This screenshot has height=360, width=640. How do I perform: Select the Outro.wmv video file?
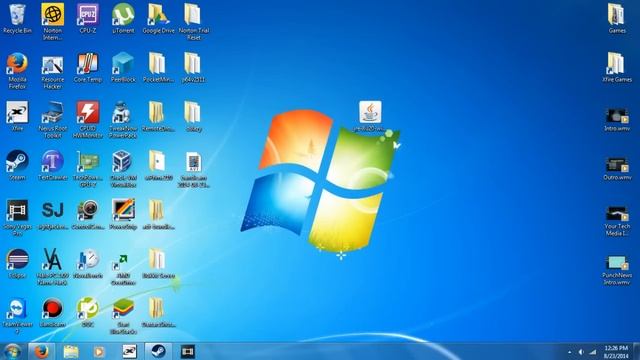[617, 168]
